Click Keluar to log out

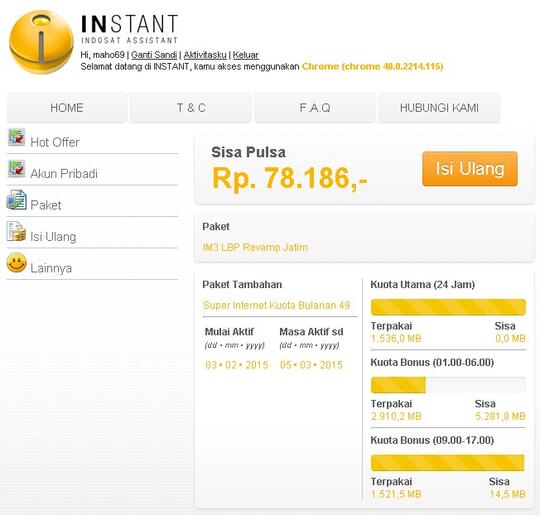click(x=246, y=55)
